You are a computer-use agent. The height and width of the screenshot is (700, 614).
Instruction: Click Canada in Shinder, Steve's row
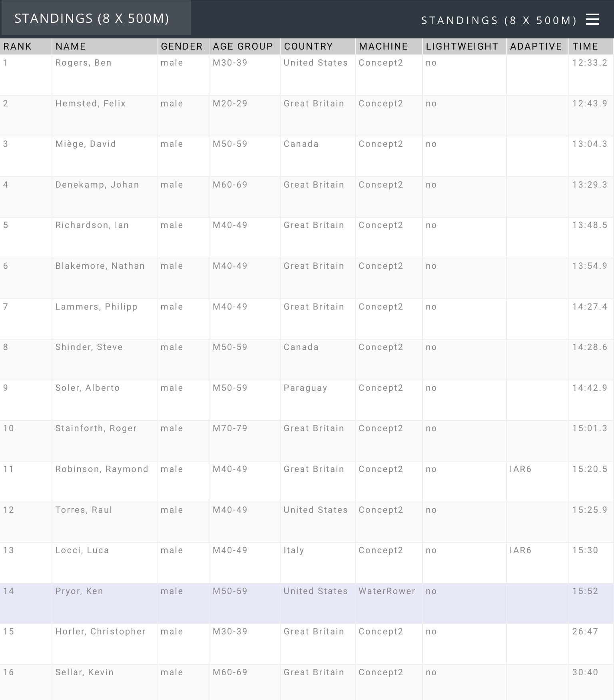tap(301, 347)
